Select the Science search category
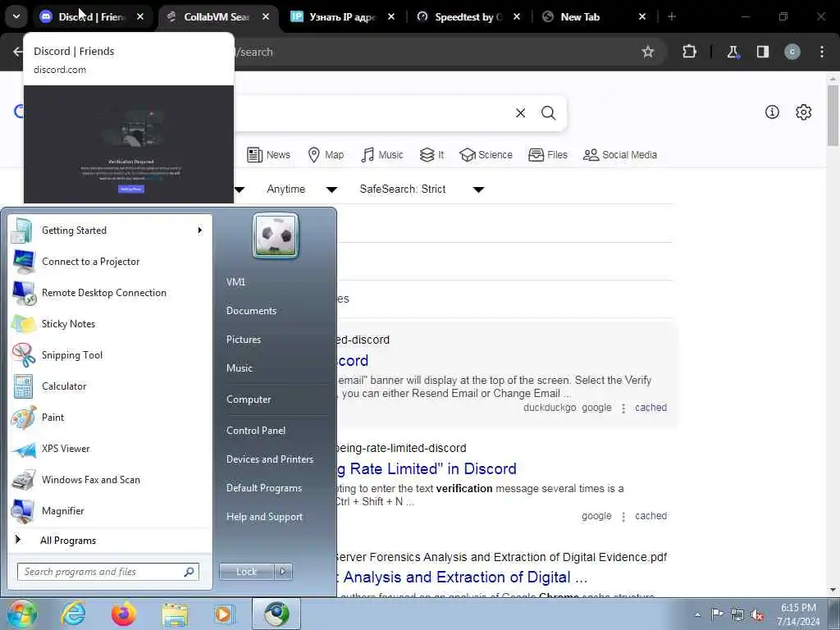The width and height of the screenshot is (840, 630). point(486,155)
